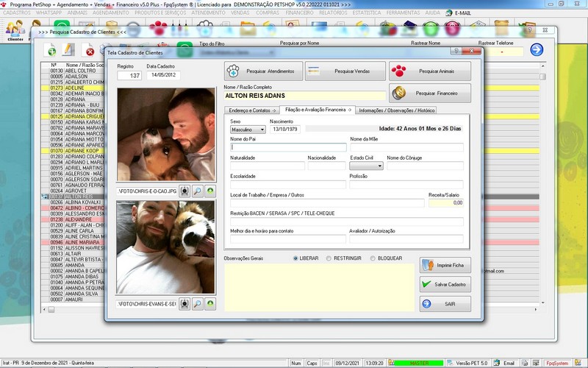
Task: Click the Pesquisar Vendas button
Action: pyautogui.click(x=345, y=71)
